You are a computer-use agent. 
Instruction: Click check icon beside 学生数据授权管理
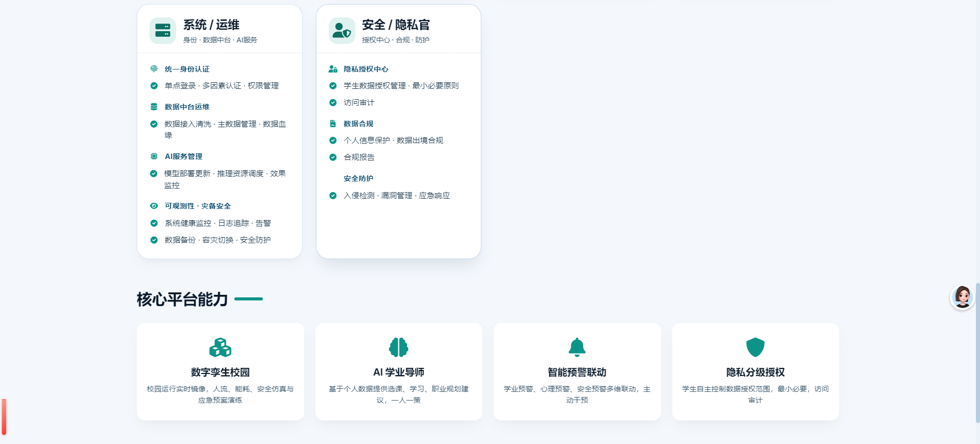pyautogui.click(x=333, y=86)
